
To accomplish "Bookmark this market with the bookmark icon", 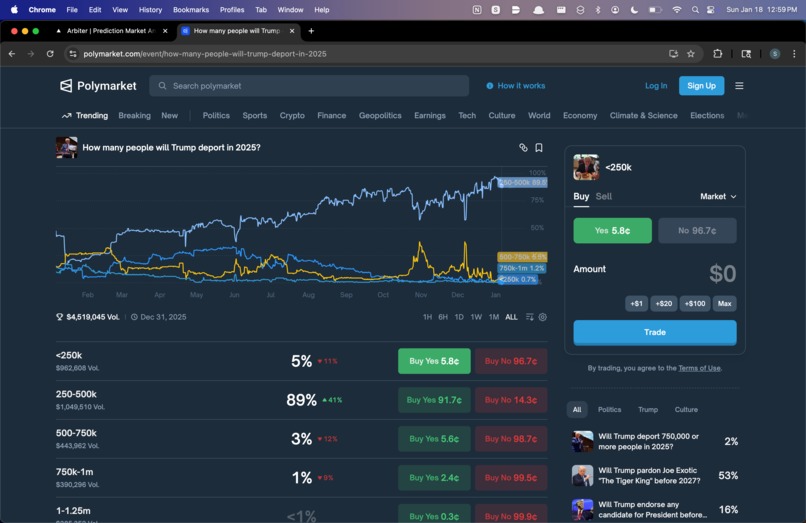I will click(x=539, y=148).
